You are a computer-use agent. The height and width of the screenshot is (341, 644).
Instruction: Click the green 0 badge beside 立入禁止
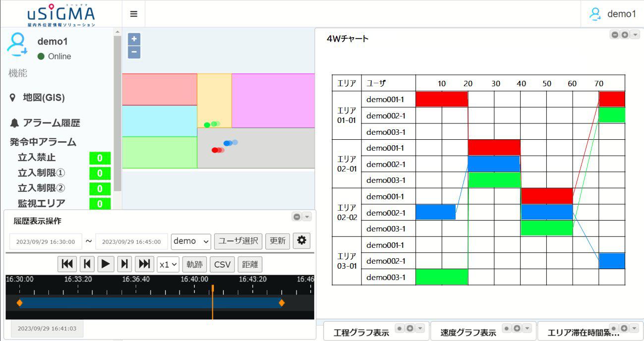click(100, 158)
